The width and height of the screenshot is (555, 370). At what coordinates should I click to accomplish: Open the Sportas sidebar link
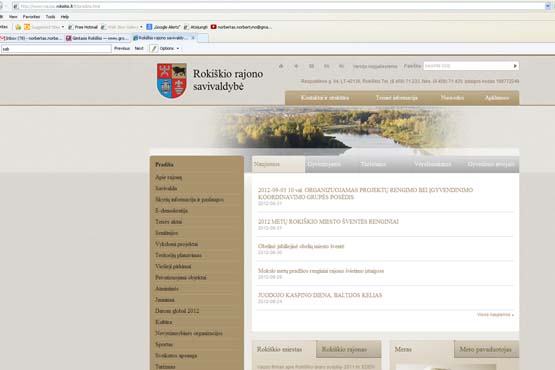click(164, 345)
